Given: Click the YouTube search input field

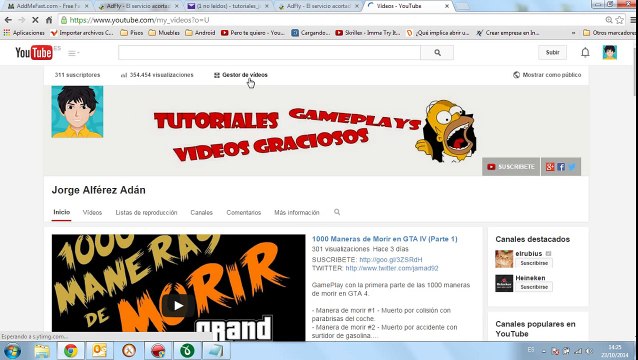Looking at the screenshot, I should [269, 52].
